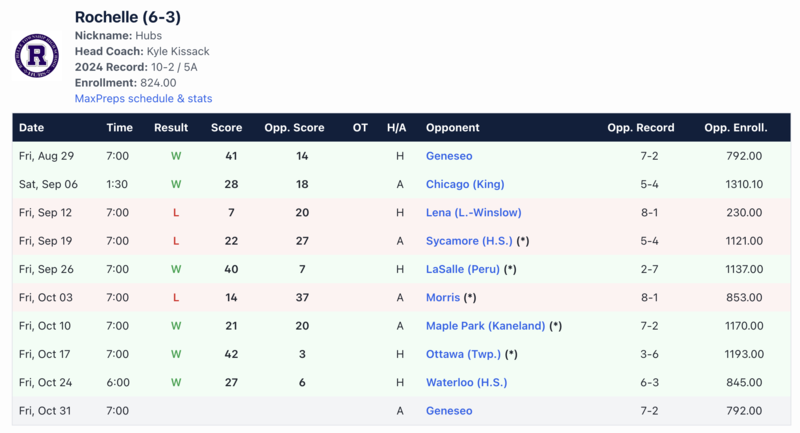Click the Opponent column header

[x=453, y=128]
